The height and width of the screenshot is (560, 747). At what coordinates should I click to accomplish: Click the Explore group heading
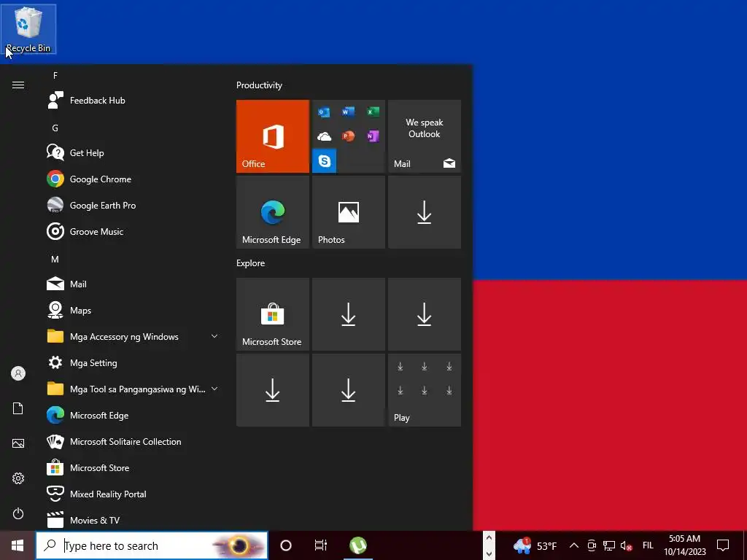(x=251, y=262)
